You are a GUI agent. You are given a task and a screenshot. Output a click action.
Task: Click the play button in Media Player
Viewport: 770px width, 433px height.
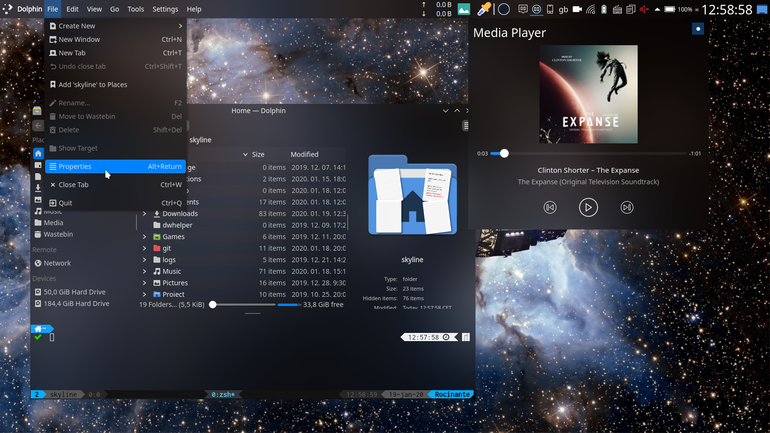click(588, 207)
